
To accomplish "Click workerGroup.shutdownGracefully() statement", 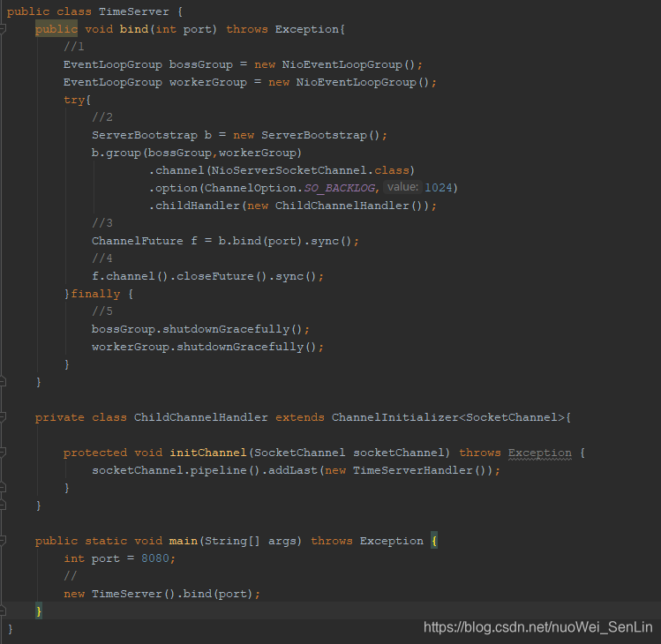I will 207,348.
